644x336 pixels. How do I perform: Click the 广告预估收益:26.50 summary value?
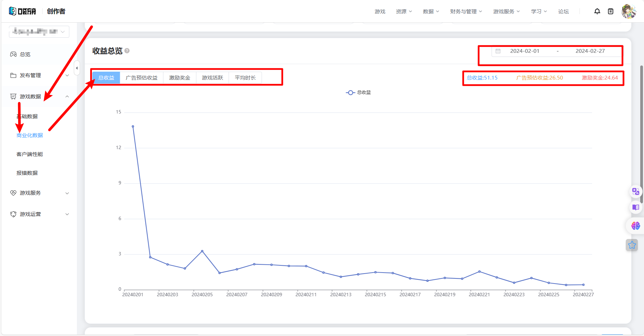(540, 78)
